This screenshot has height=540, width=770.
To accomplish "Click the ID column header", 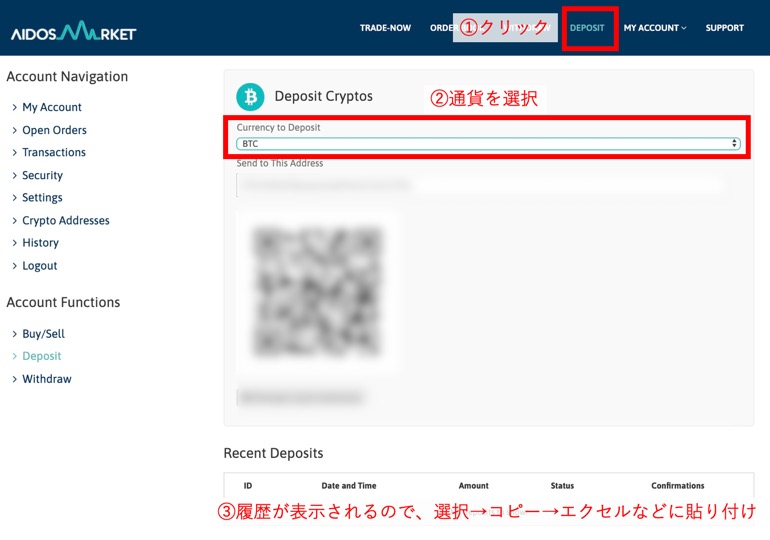I will pyautogui.click(x=248, y=486).
